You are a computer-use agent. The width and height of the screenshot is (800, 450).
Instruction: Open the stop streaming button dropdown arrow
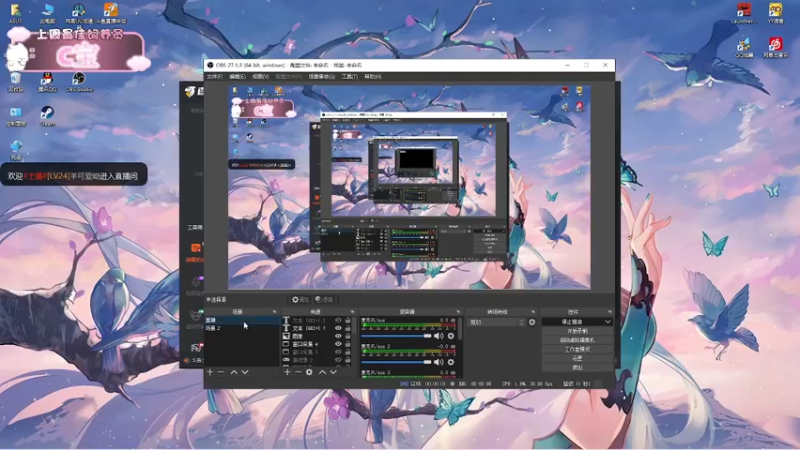tap(608, 322)
